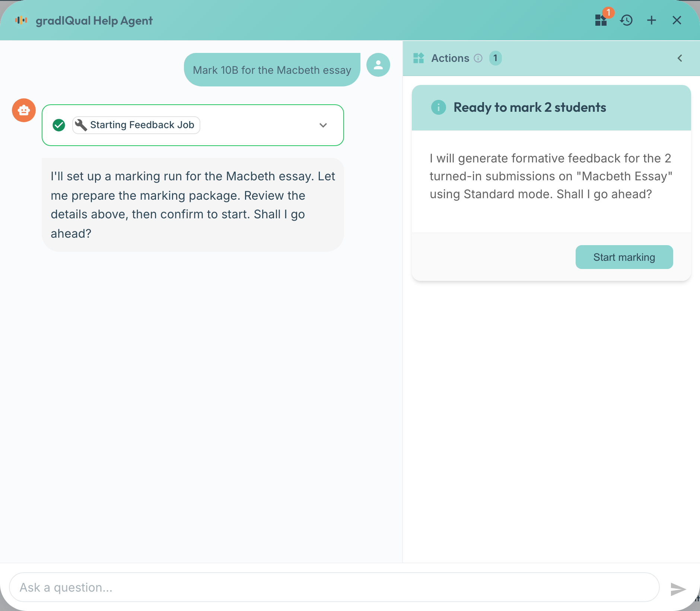700x611 pixels.
Task: Click the info icon next to Actions
Action: pyautogui.click(x=478, y=58)
